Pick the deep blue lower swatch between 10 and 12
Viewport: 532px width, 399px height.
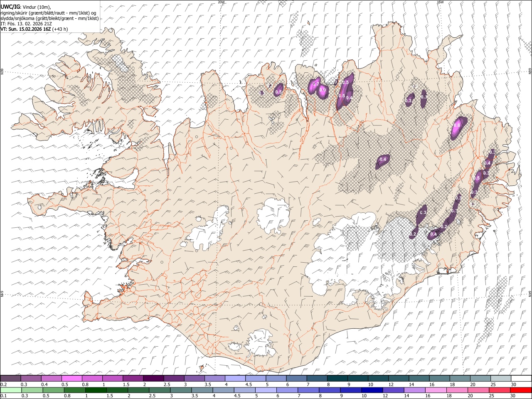pyautogui.click(x=372, y=390)
